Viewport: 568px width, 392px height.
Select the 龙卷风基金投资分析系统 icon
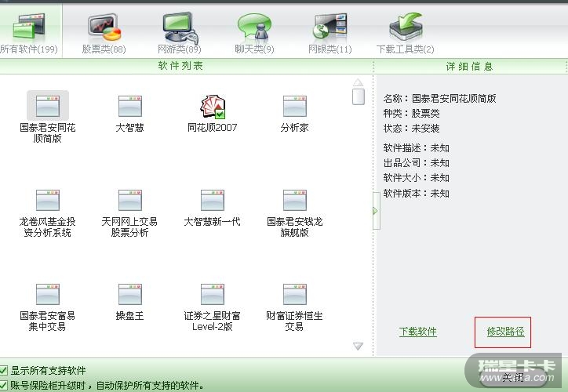point(47,200)
